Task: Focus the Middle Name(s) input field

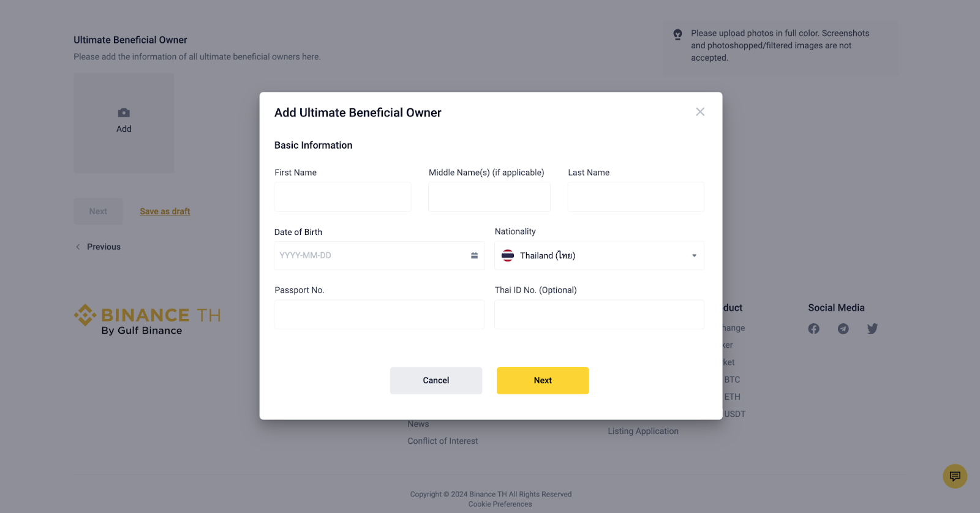Action: 489,197
